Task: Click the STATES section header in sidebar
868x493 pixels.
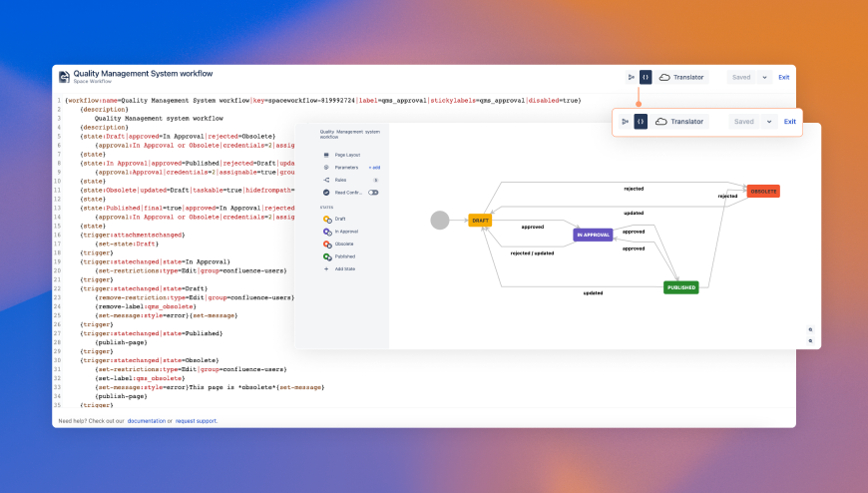Action: 326,208
